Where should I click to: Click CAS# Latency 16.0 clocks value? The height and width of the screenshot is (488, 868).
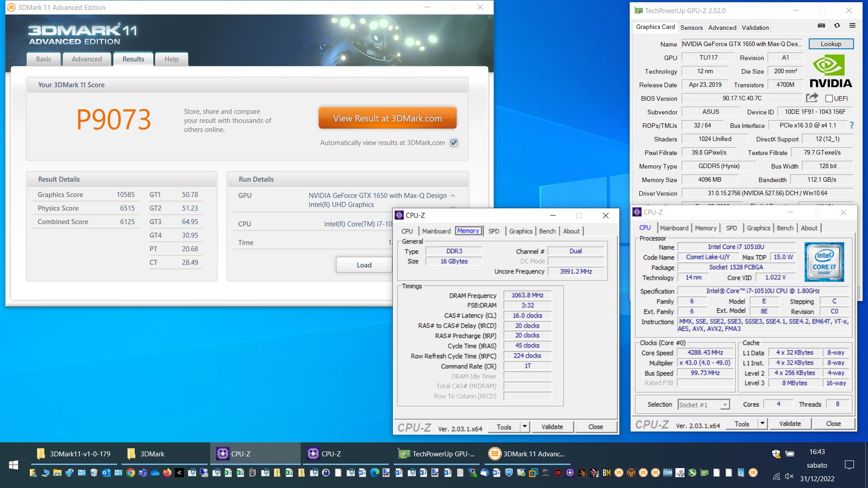click(527, 315)
